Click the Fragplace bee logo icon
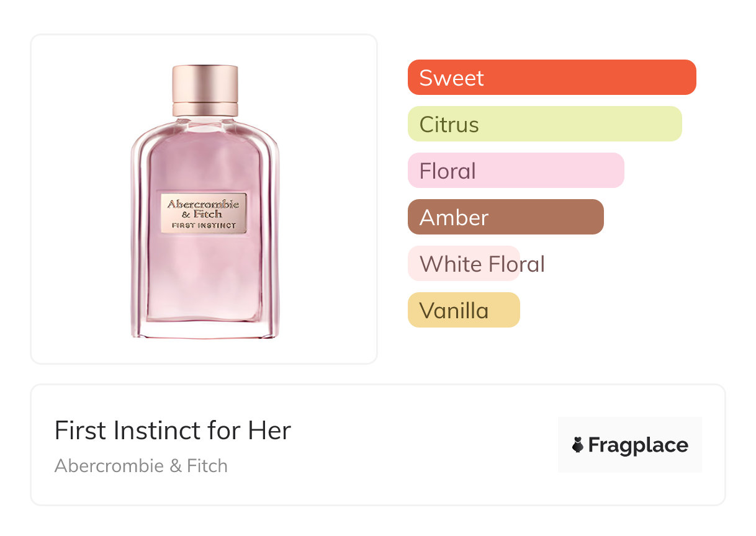The image size is (756, 536). pos(578,445)
